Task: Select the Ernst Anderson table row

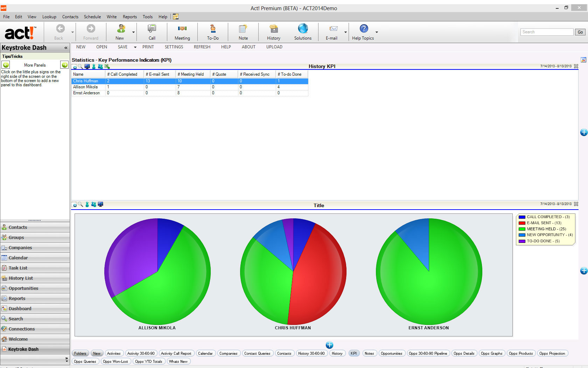Action: (x=190, y=93)
